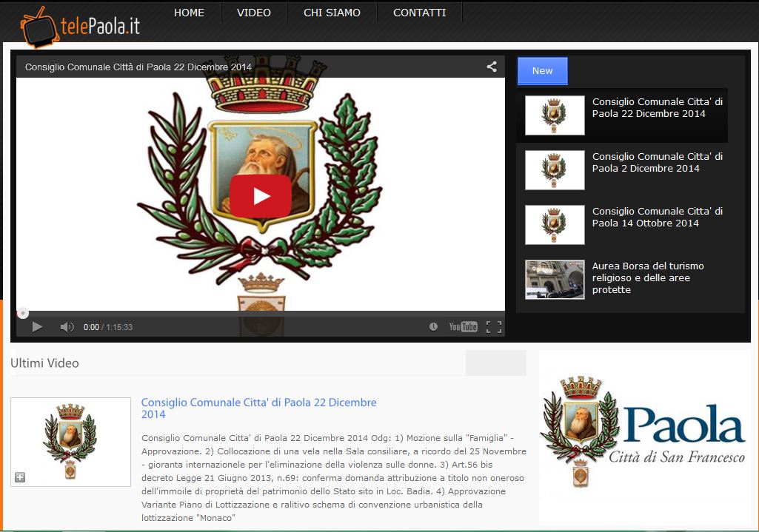This screenshot has width=759, height=532.
Task: Select the New tab in the playlist
Action: pos(542,70)
